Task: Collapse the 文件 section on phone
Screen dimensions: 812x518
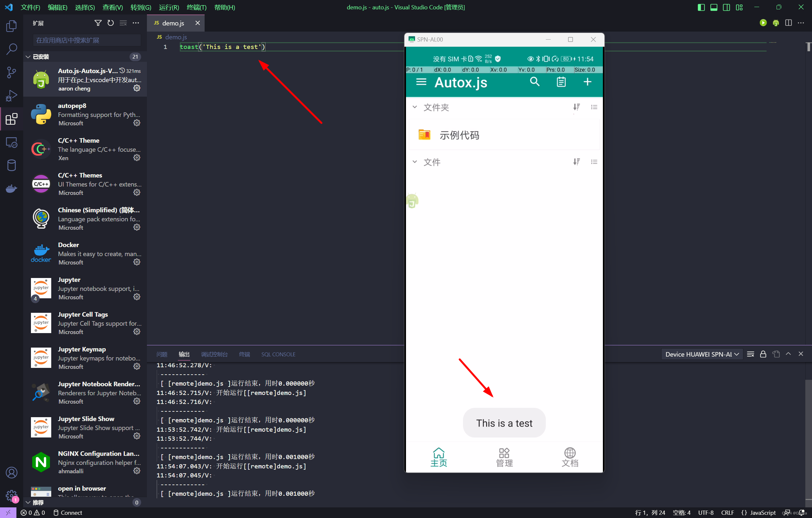Action: click(x=415, y=162)
